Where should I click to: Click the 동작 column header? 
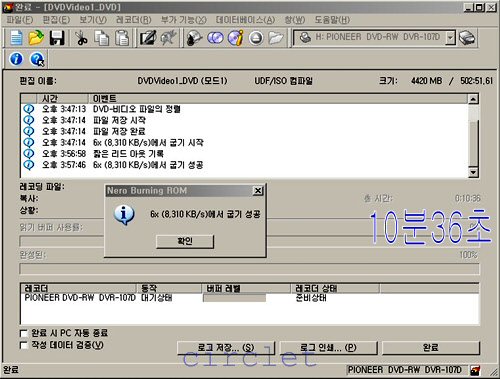pos(169,288)
